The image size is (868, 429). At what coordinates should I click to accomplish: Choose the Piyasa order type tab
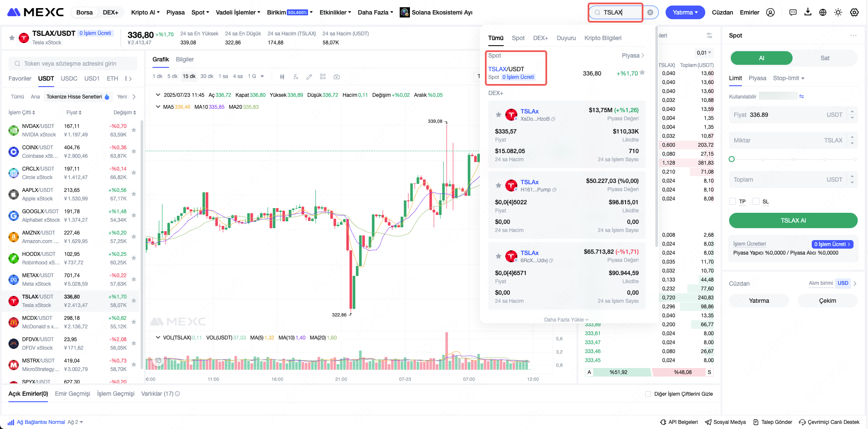point(757,78)
